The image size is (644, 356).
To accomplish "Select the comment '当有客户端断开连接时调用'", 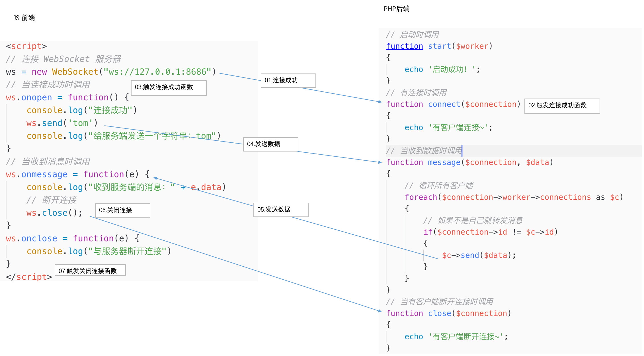I will [x=440, y=302].
